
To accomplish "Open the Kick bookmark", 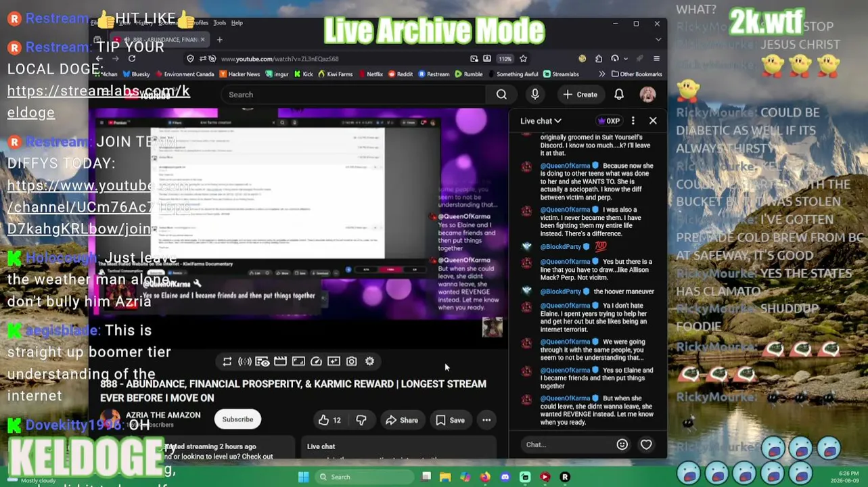I will pyautogui.click(x=304, y=74).
